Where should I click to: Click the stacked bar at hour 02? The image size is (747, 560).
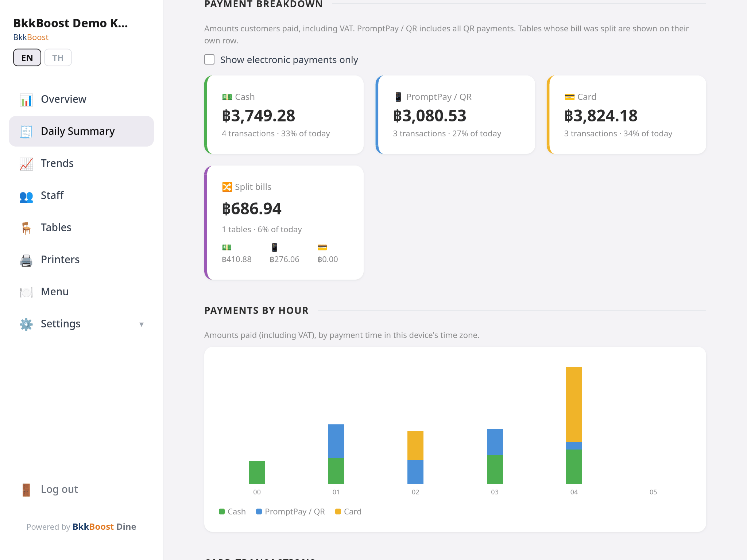click(415, 457)
